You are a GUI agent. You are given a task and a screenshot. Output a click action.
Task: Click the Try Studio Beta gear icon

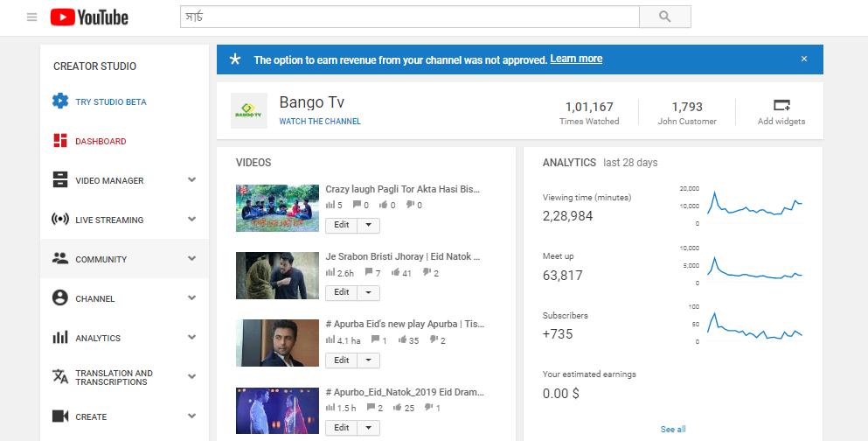60,101
